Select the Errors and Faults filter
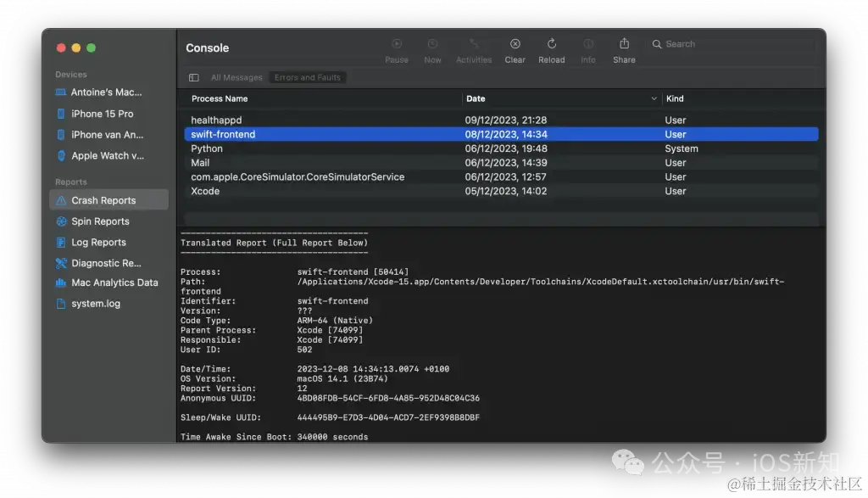The height and width of the screenshot is (498, 868). click(307, 77)
